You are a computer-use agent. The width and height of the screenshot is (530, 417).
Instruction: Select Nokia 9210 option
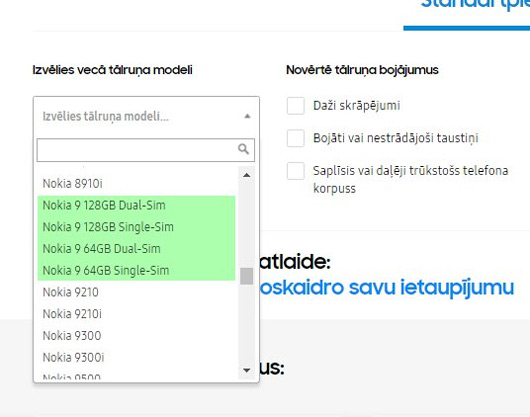pos(136,292)
